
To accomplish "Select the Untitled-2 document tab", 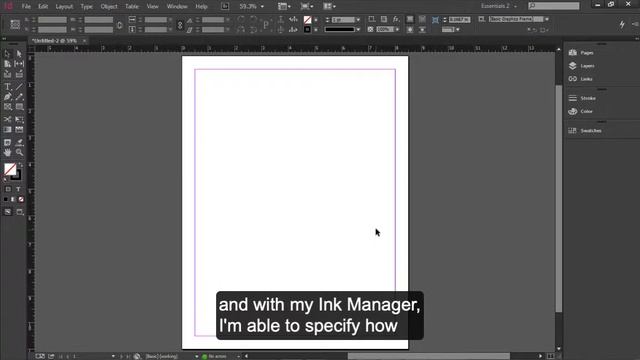I will pos(54,41).
